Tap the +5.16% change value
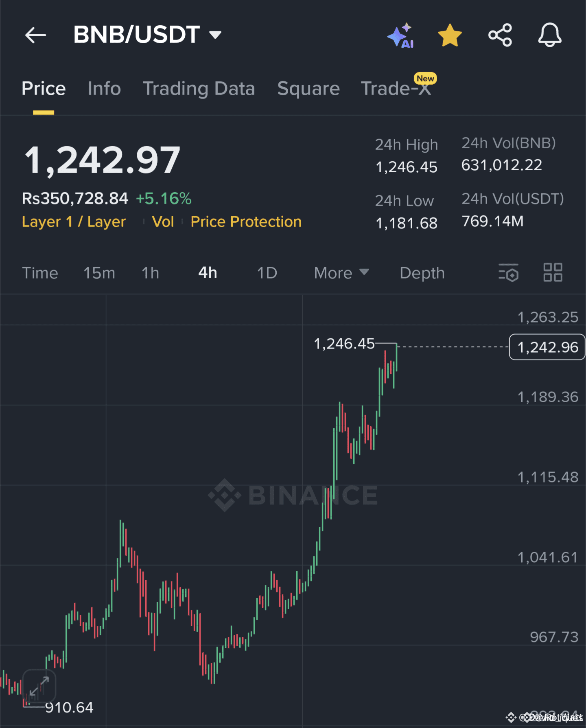This screenshot has height=728, width=586. pos(164,199)
